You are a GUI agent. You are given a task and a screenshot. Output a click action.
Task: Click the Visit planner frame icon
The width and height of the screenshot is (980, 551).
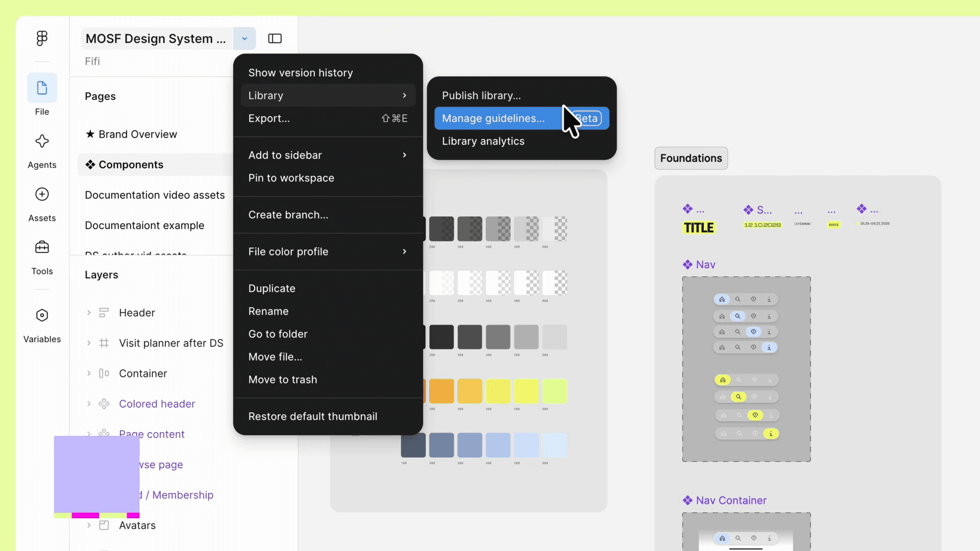tap(104, 343)
